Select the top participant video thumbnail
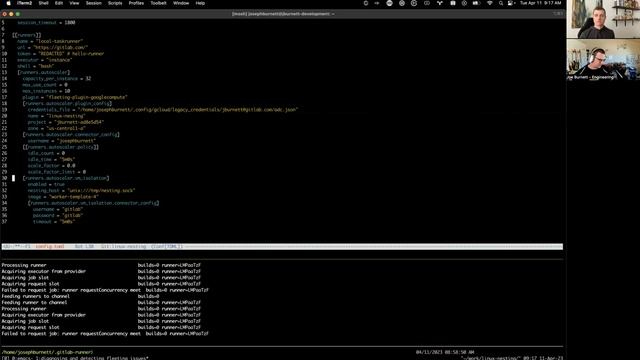 click(x=603, y=19)
